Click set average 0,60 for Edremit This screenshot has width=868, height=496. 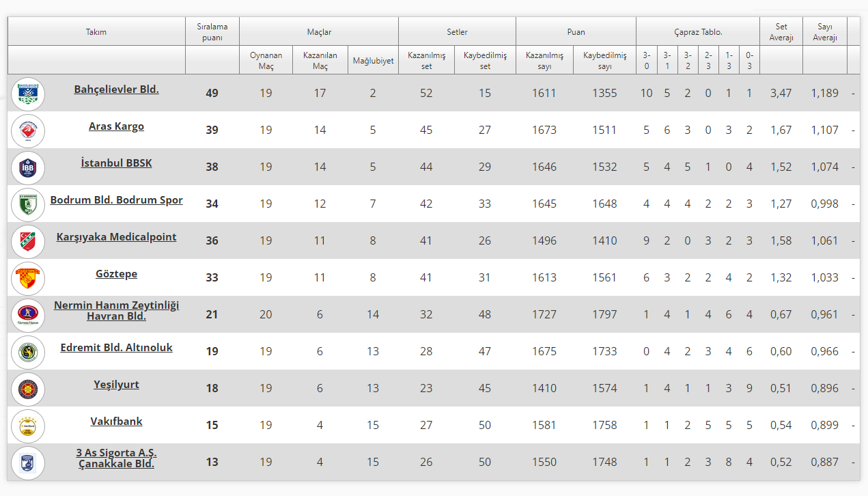[x=781, y=351]
